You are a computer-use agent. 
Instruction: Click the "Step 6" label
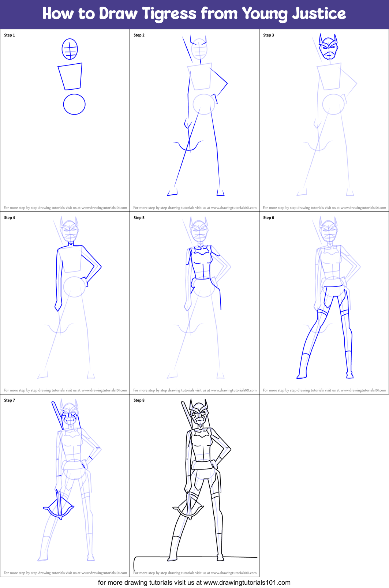click(x=269, y=218)
